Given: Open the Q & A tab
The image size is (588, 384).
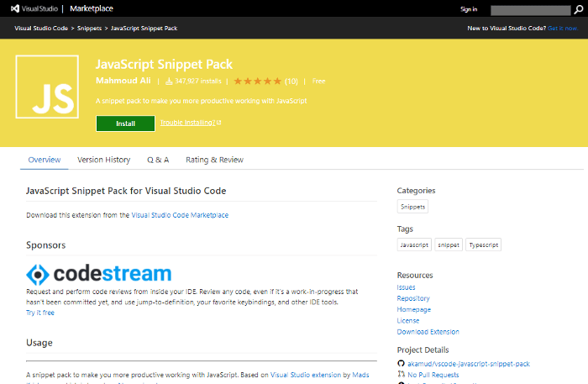Looking at the screenshot, I should coord(158,160).
